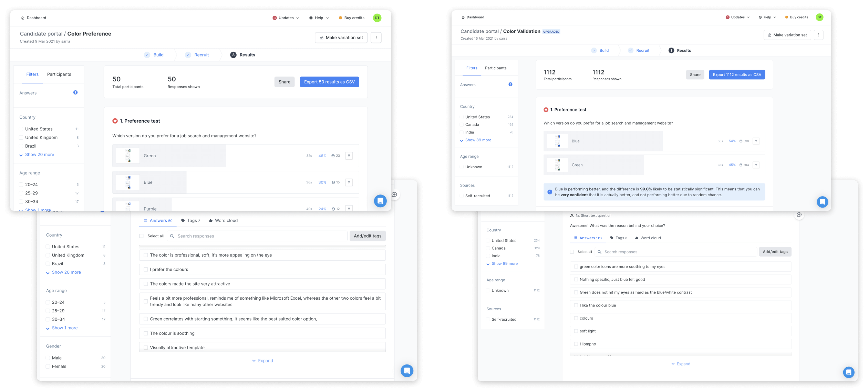Click the overflow menu icon left study
Image resolution: width=868 pixels, height=391 pixels.
(x=376, y=38)
